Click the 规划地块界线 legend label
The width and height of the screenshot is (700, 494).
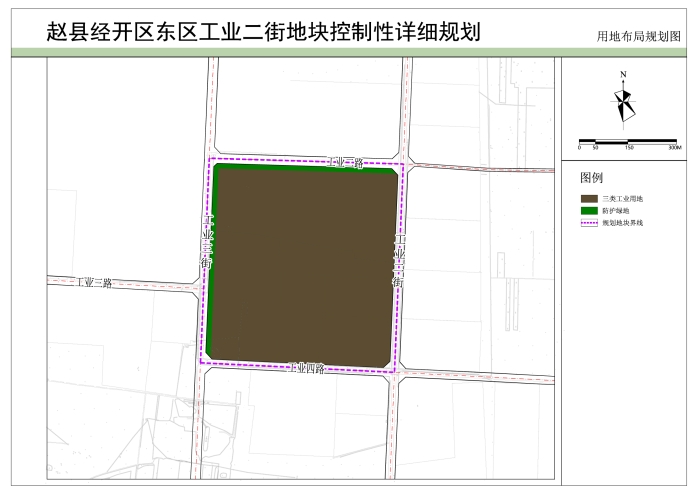pos(622,223)
